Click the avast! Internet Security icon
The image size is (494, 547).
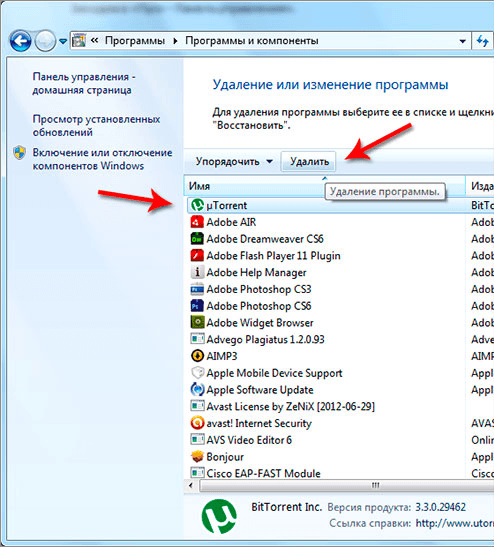197,423
